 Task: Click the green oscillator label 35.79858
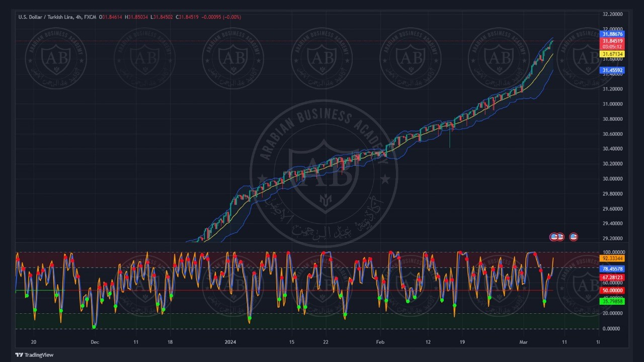[x=612, y=302]
